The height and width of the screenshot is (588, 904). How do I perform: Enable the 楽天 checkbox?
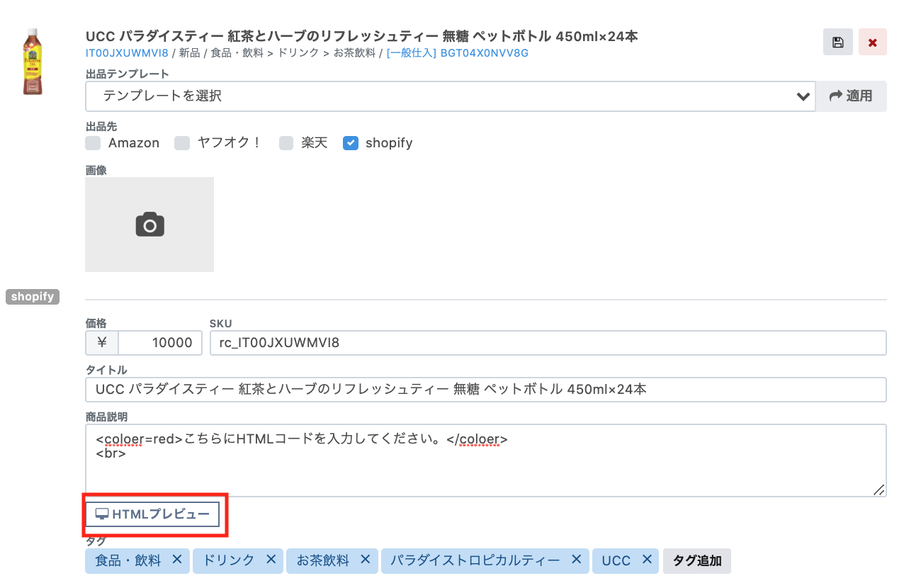[286, 143]
